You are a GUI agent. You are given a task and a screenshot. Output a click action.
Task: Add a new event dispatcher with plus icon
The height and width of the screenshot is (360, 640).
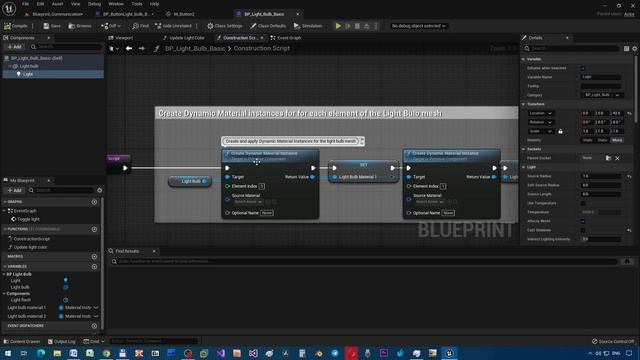94,326
